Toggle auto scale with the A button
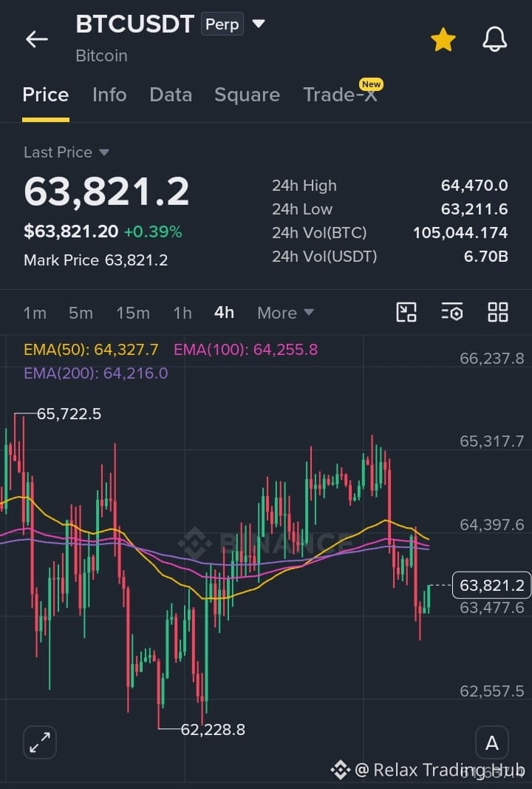This screenshot has width=532, height=789. (492, 742)
